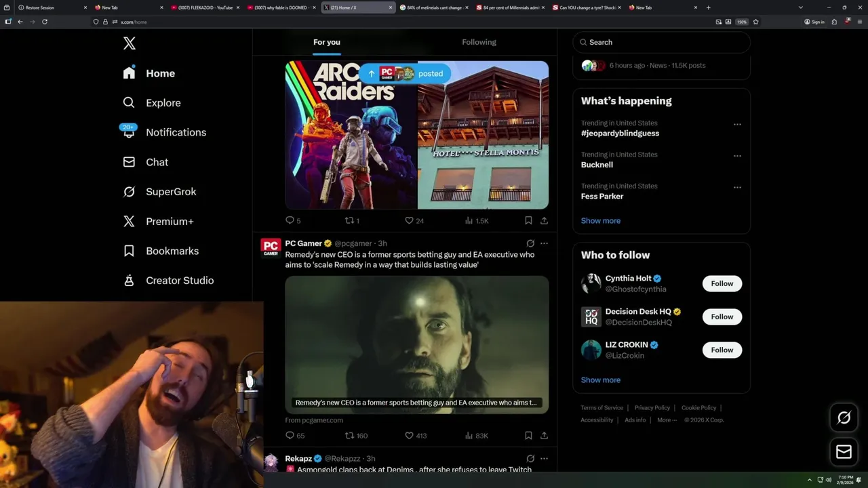Image resolution: width=868 pixels, height=488 pixels.
Task: Click Show more under Who to follow
Action: pyautogui.click(x=601, y=380)
